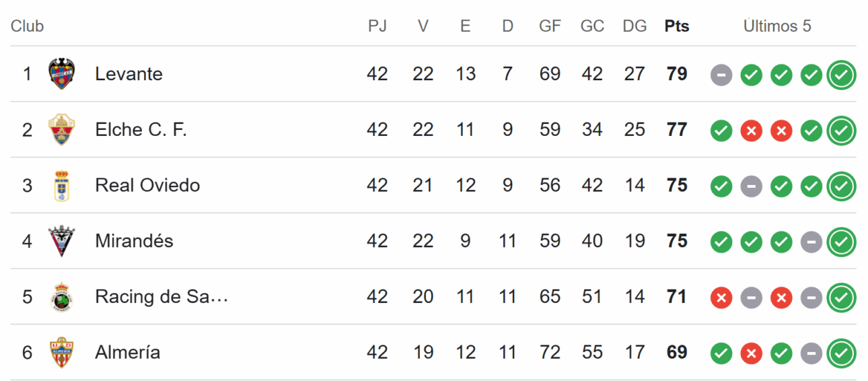Click the Últimos 5 column header
Viewport: 868px width, 381px height.
[777, 26]
